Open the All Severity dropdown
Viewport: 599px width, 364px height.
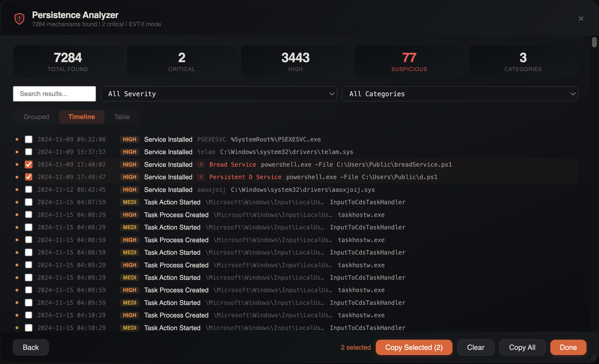click(219, 94)
